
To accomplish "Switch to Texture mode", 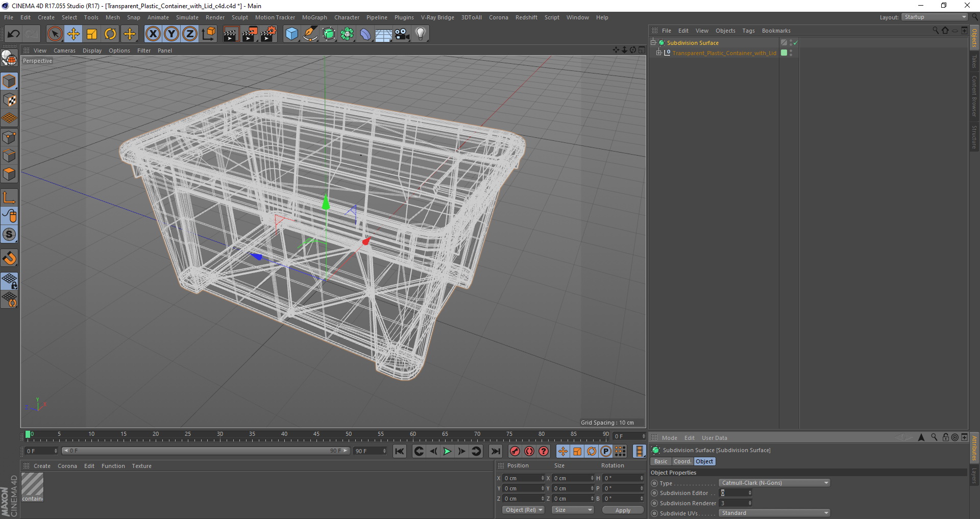I will point(9,100).
